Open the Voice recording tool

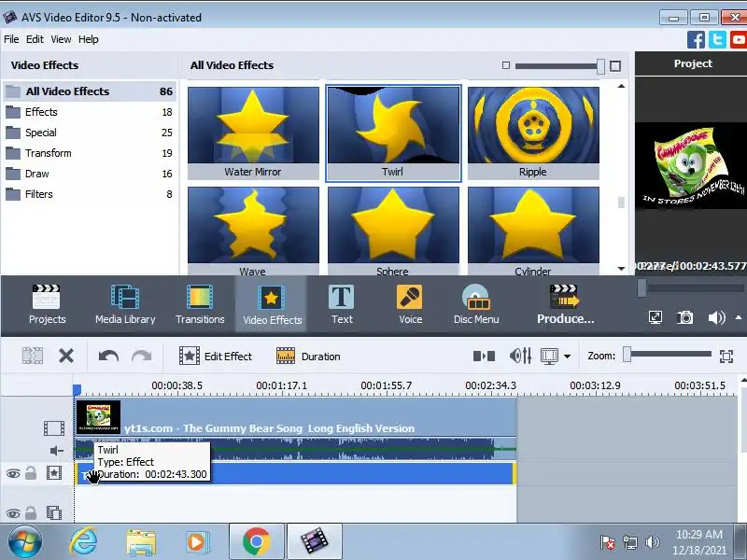[x=410, y=305]
